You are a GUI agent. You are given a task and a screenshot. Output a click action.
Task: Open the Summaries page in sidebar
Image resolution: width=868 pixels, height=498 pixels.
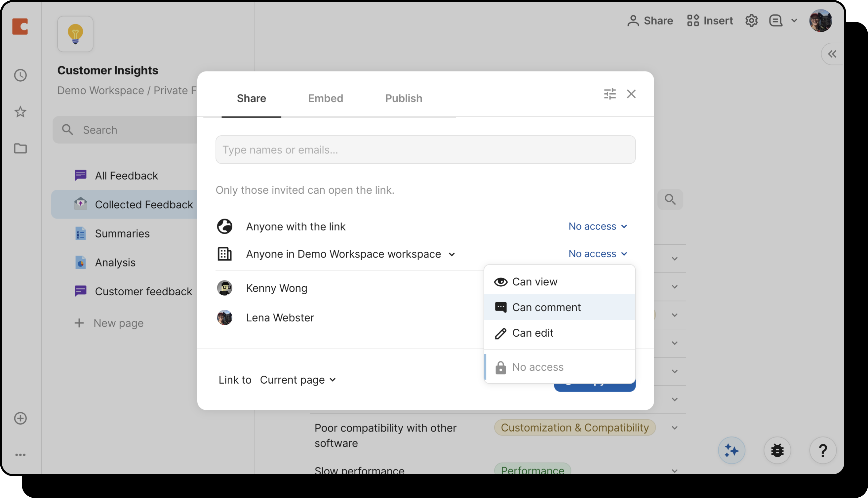(x=122, y=233)
